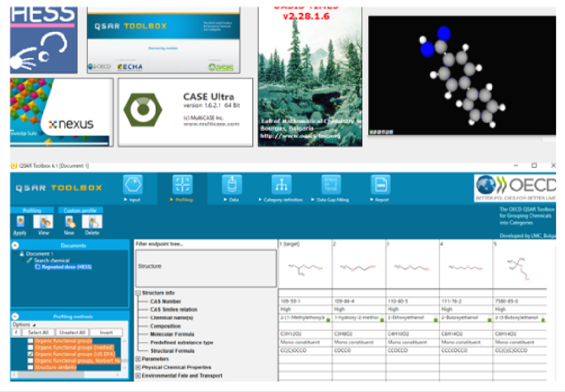
Task: Select the CAS Number tree row
Action: point(166,302)
